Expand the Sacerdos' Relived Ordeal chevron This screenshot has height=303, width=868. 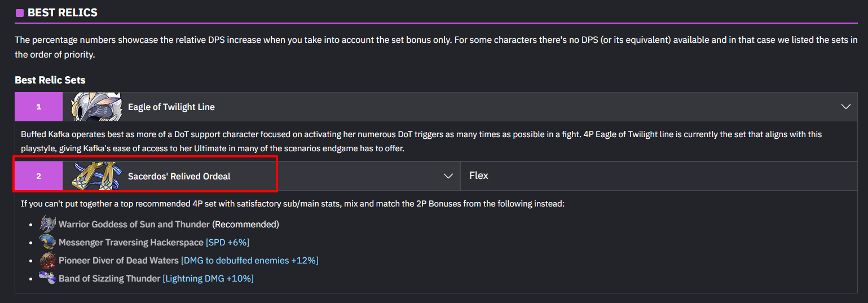pos(448,176)
